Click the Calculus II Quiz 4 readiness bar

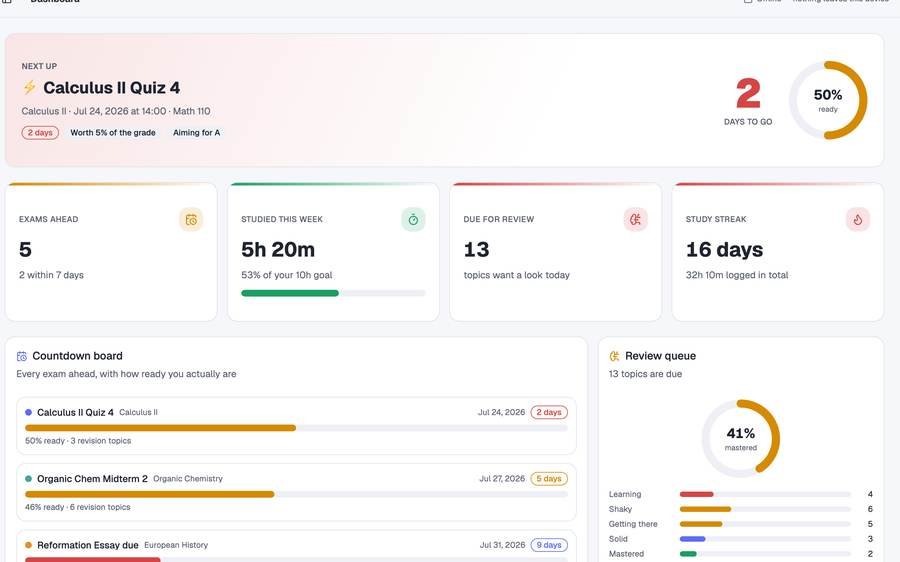click(296, 428)
